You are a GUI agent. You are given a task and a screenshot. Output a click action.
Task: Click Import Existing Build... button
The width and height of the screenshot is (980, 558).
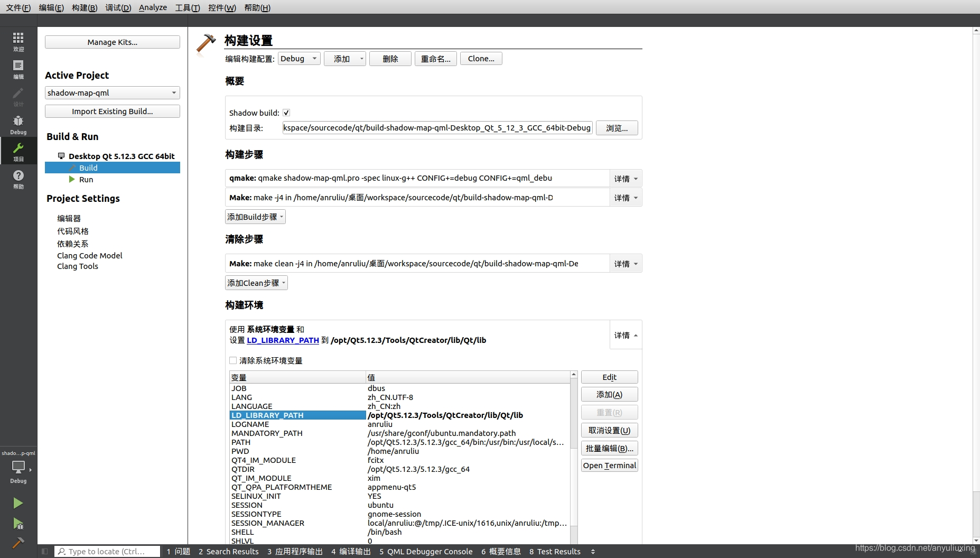click(x=112, y=111)
